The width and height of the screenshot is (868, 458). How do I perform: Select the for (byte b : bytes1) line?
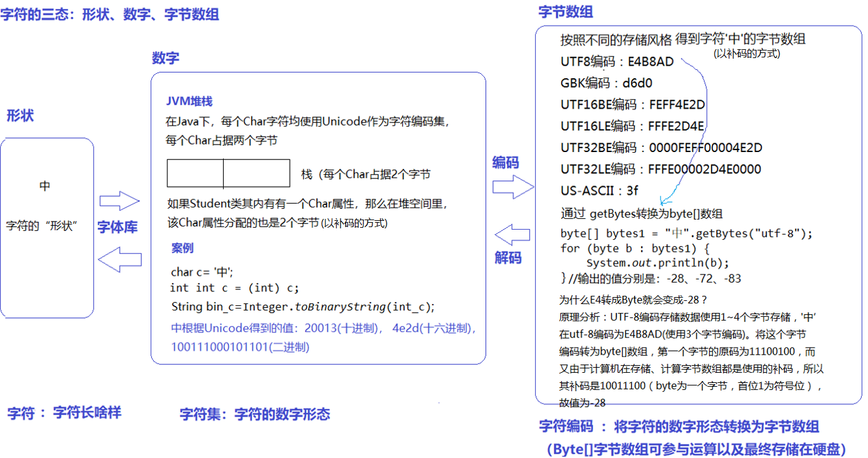[635, 248]
